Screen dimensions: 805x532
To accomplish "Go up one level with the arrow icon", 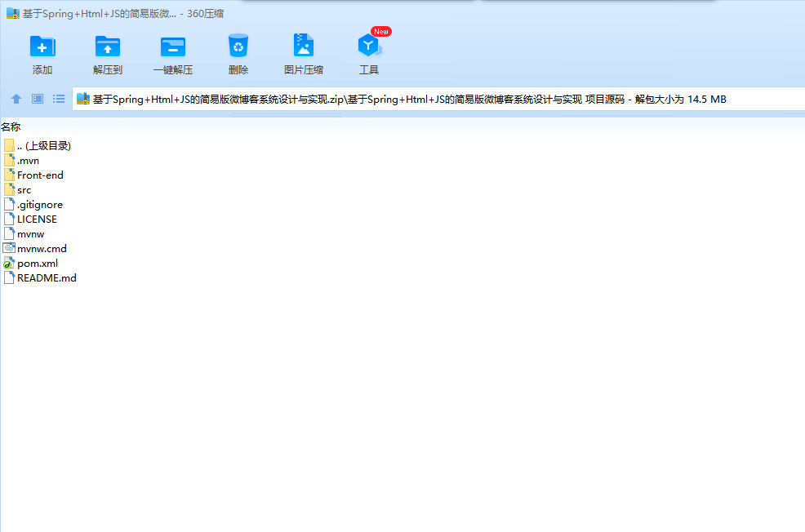I will (16, 99).
